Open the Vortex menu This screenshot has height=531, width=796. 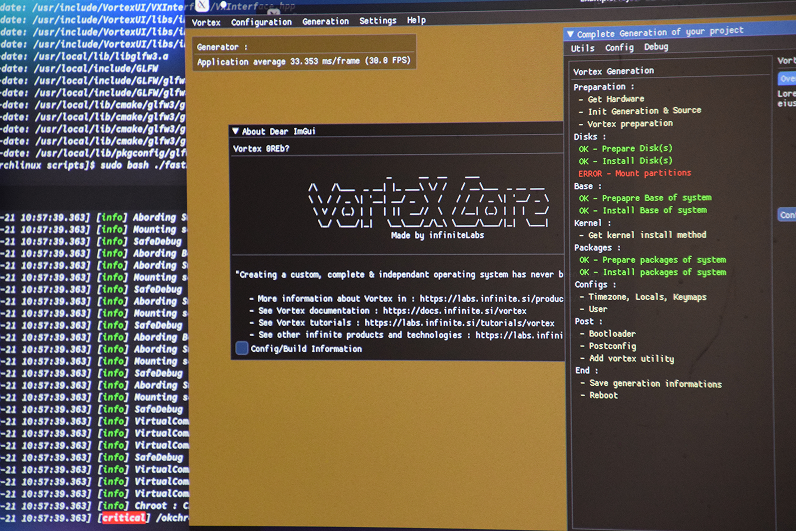point(206,22)
